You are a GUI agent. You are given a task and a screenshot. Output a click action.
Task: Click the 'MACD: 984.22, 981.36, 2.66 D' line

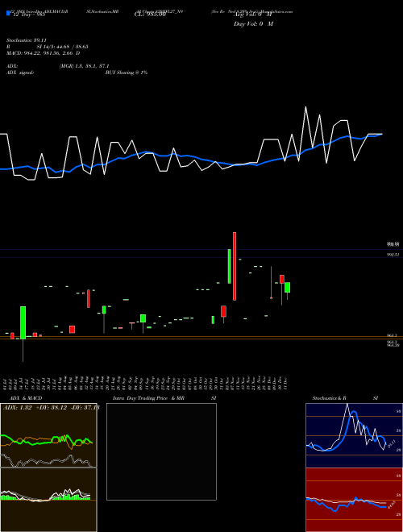pos(43,53)
